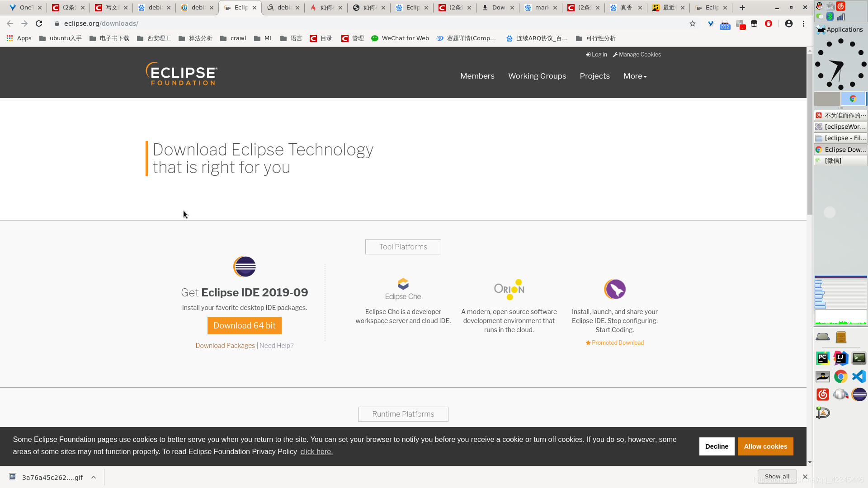This screenshot has height=488, width=868.
Task: Click the Orion logo
Action: (x=509, y=289)
